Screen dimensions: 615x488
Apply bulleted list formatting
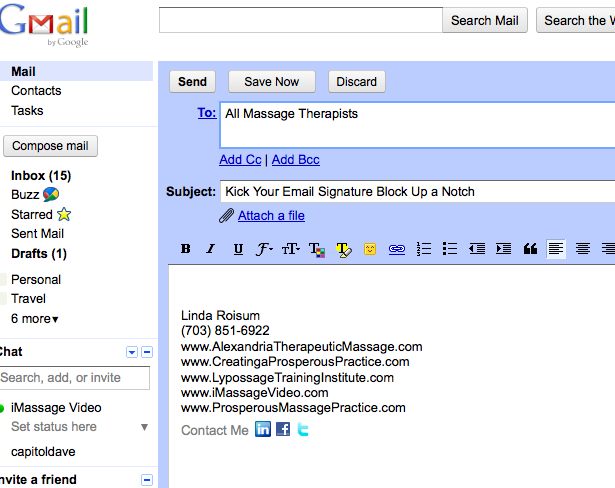[450, 249]
